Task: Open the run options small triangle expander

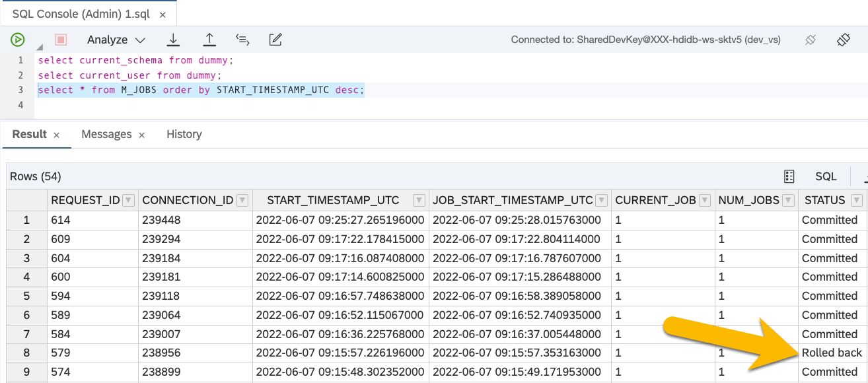Action: coord(39,47)
